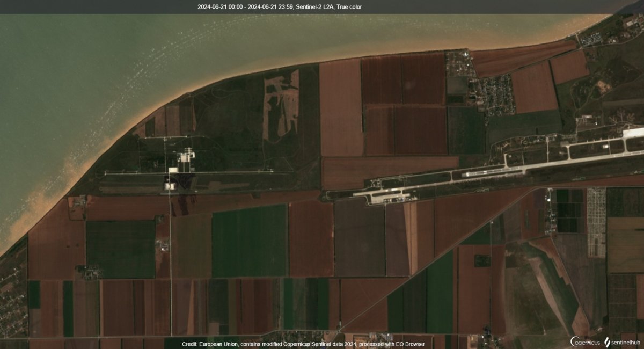Click the straight vertical road south of airstrip
Viewport: 644px width, 349px height.
[x=171, y=258]
